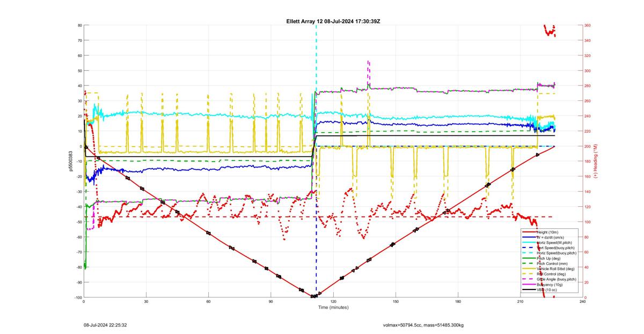The image size is (644, 334).
Task: Click the "Pitch Control (mm)" legend entry
Action: tap(553, 264)
